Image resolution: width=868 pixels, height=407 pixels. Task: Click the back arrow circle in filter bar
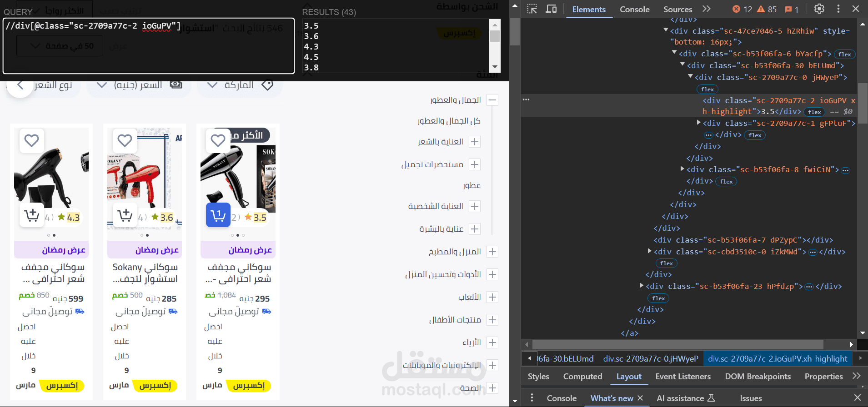(x=20, y=85)
